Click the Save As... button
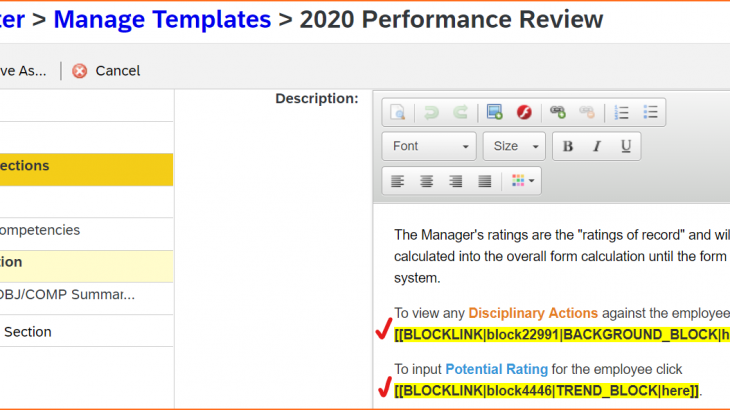Viewport: 730px width, 410px height. click(x=23, y=71)
